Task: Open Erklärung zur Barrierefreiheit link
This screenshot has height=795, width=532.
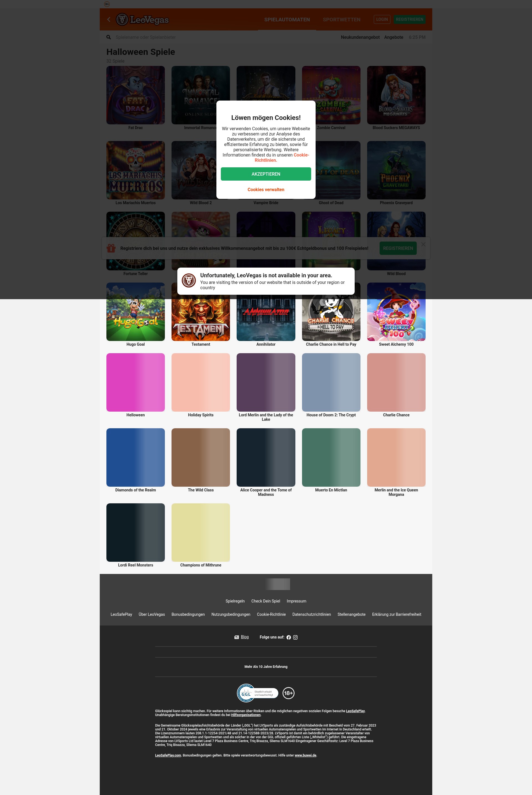Action: (397, 614)
